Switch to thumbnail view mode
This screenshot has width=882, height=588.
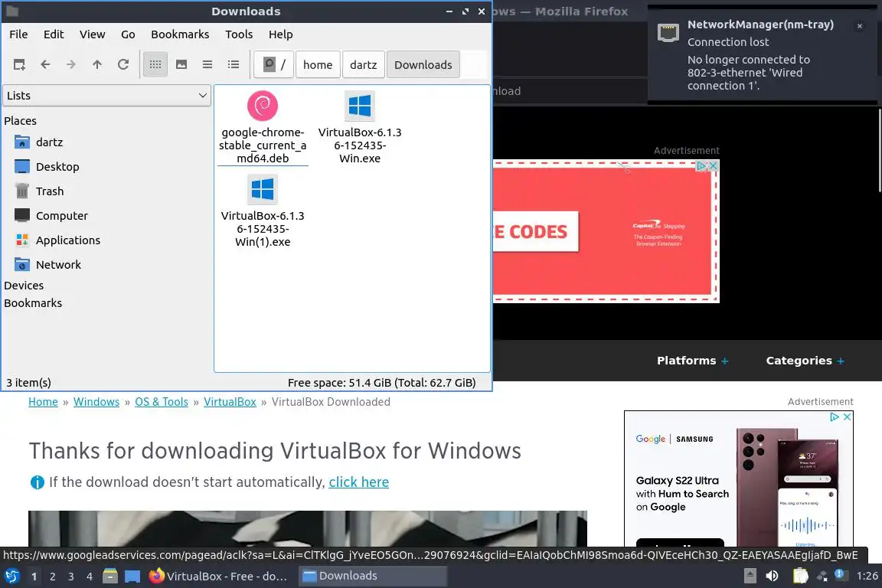tap(181, 65)
